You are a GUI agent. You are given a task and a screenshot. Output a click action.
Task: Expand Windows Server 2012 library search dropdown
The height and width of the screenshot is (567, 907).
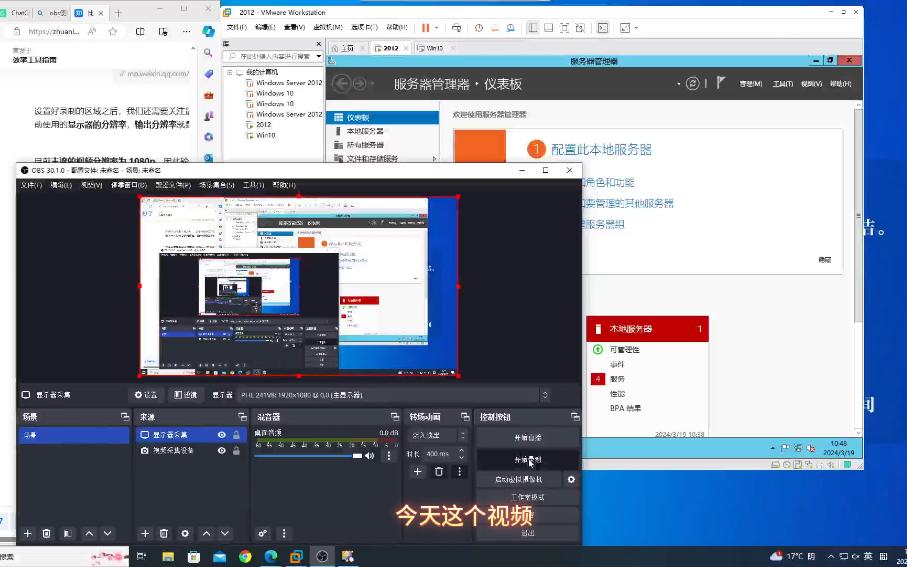pyautogui.click(x=319, y=56)
